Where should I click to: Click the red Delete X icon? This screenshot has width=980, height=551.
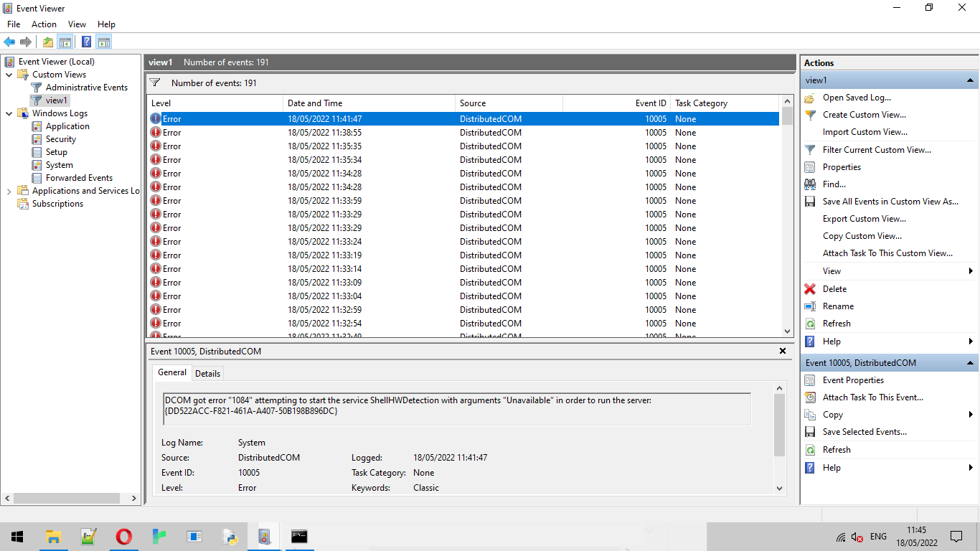(810, 289)
